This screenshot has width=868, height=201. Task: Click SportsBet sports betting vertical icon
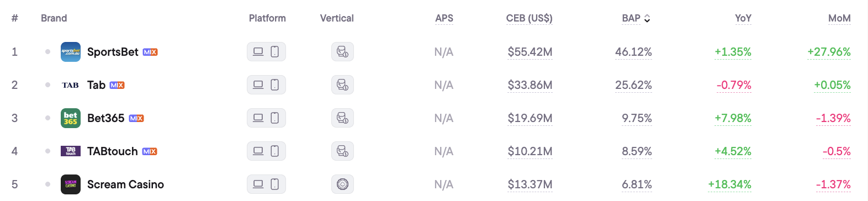342,52
